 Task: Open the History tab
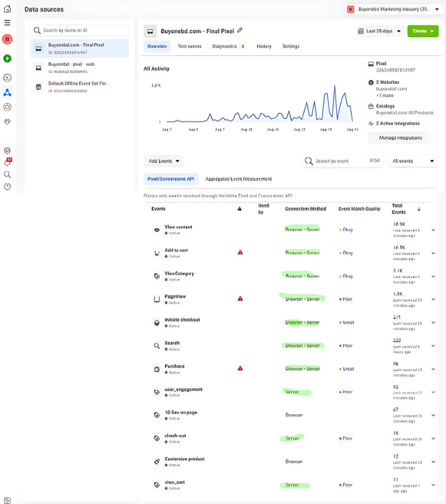[264, 47]
